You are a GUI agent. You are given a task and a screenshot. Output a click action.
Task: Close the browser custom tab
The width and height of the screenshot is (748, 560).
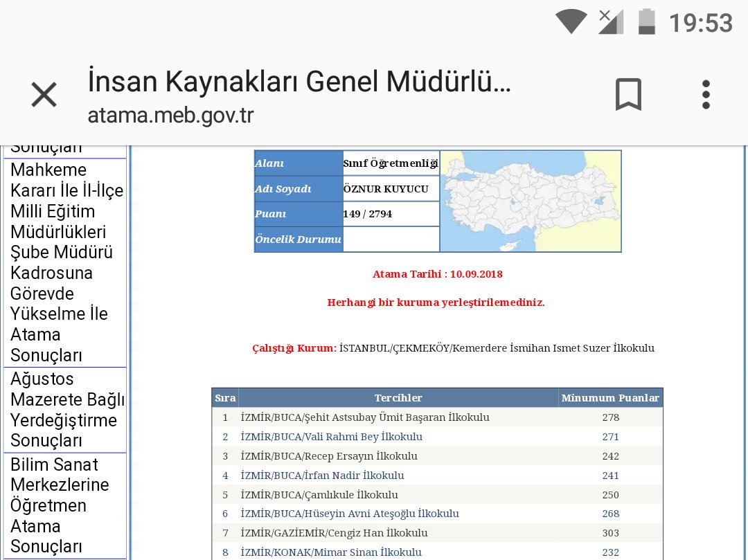click(44, 94)
